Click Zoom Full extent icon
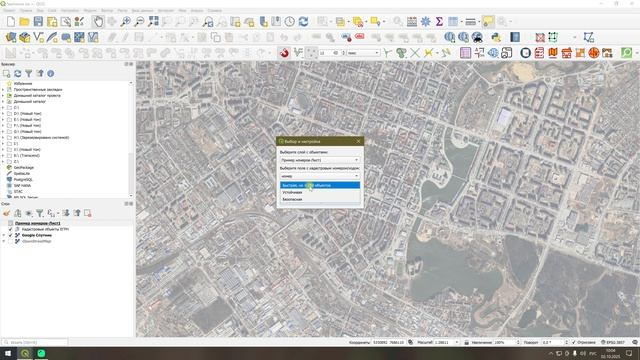 click(153, 22)
